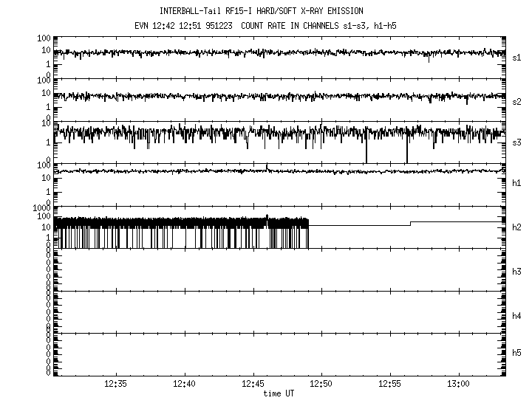Click the s3 channel label
Viewport: 532px width, 406px height.
517,142
